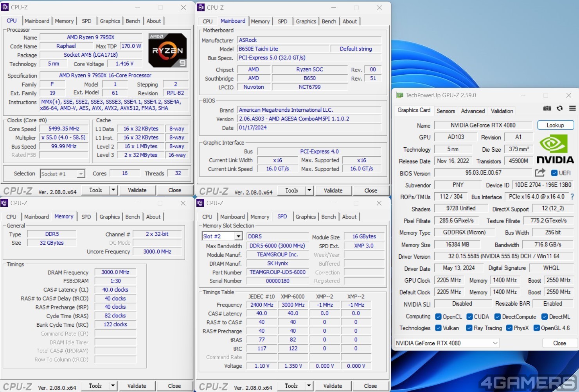
Task: Click the question mark beside Bus Interface
Action: (572, 197)
